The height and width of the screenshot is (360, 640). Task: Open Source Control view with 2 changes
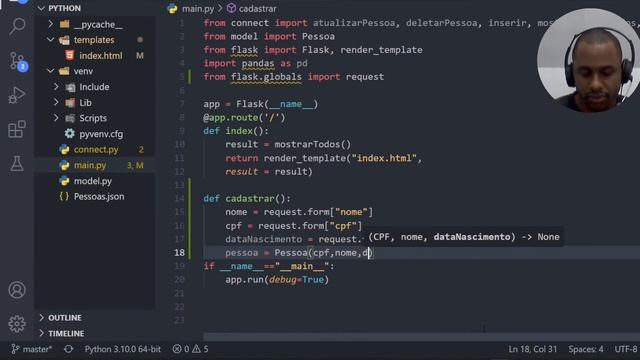(17, 61)
